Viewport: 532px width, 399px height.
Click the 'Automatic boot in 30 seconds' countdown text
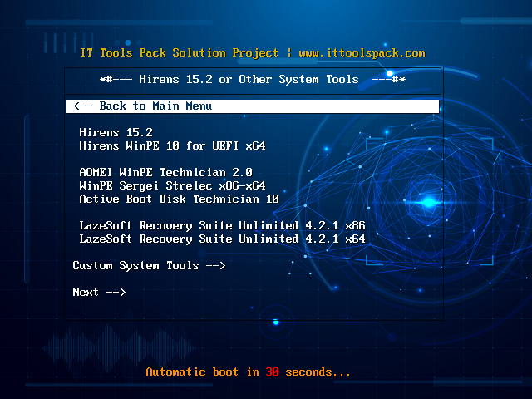(x=248, y=372)
